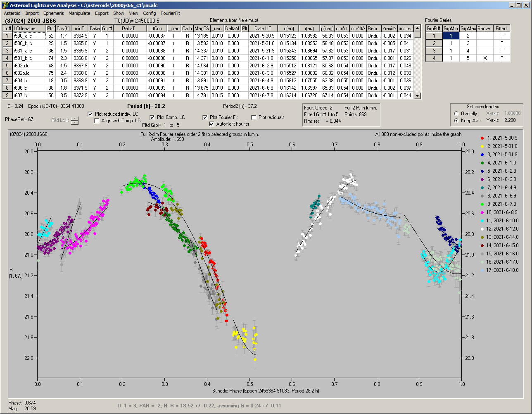The height and width of the screenshot is (414, 532).
Task: Click the Amplitude: 1.693 text
Action: 168,139
